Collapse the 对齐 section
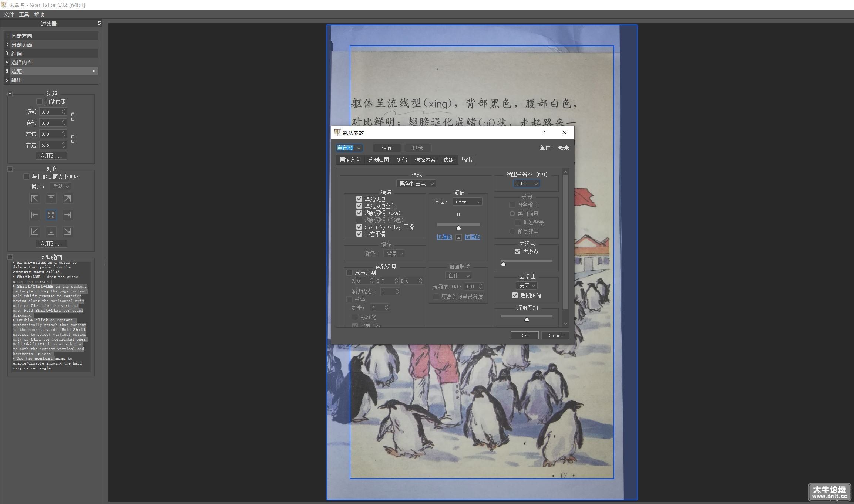 [x=10, y=169]
